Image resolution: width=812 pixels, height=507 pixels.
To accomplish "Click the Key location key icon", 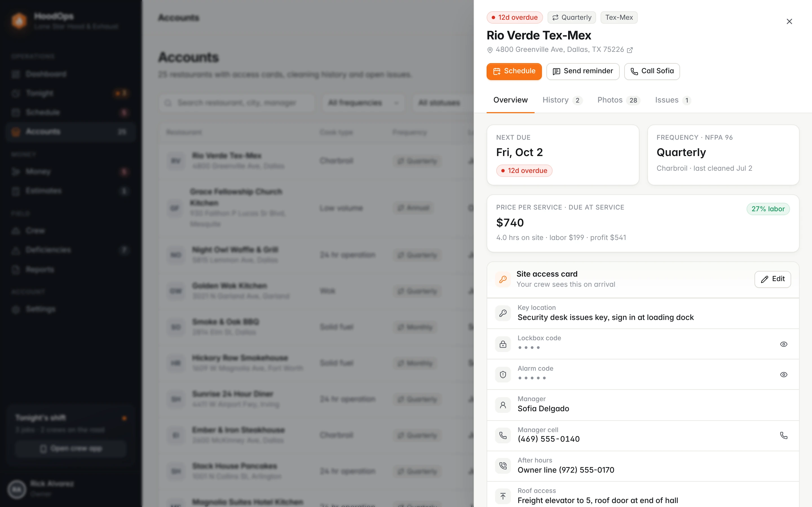I will [x=503, y=313].
